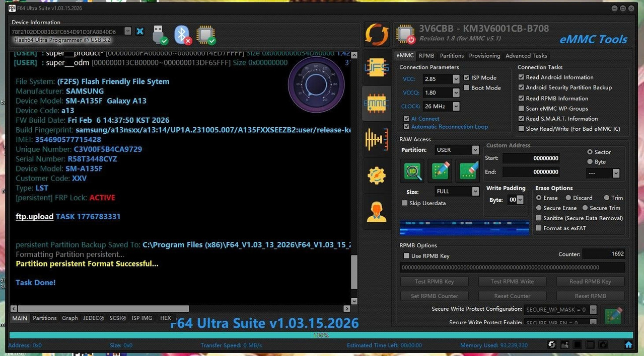Check Format as exFAT option
This screenshot has width=644, height=356.
point(539,228)
